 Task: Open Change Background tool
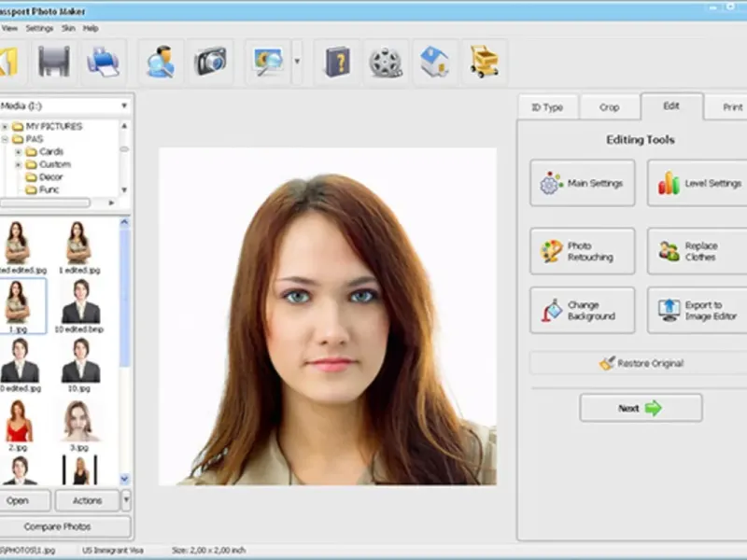tap(582, 311)
